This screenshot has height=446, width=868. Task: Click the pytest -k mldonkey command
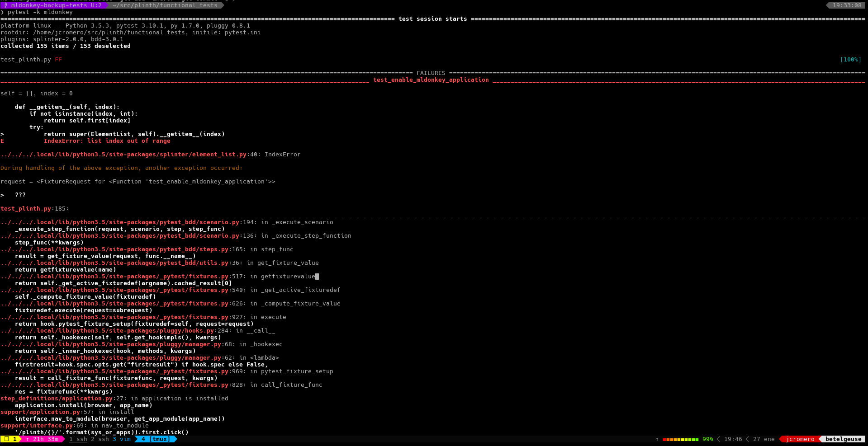[40, 12]
